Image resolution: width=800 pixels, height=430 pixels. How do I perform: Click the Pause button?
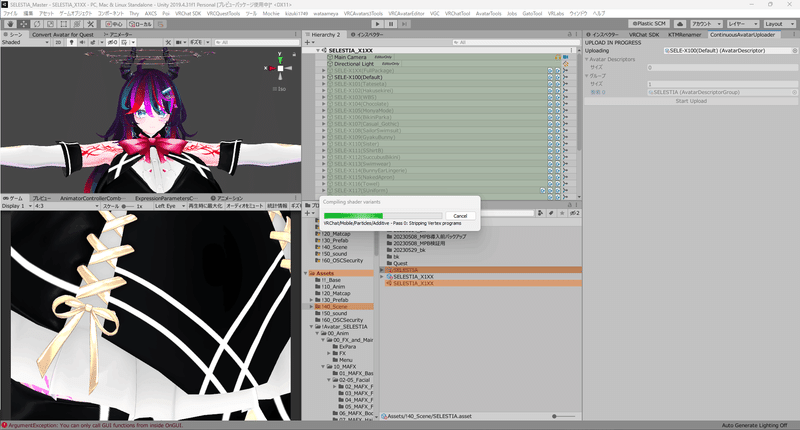pos(391,24)
